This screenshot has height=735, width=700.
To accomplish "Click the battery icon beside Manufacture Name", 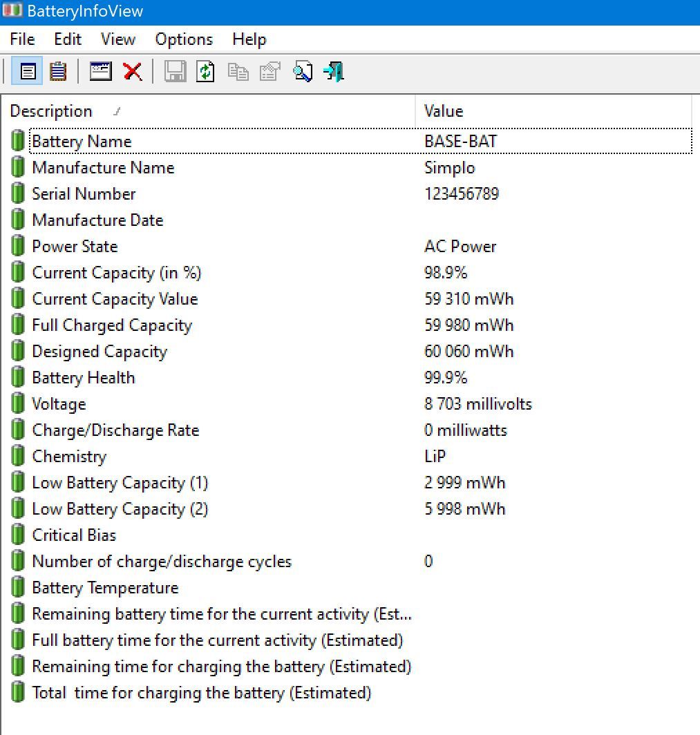I will click(x=18, y=167).
